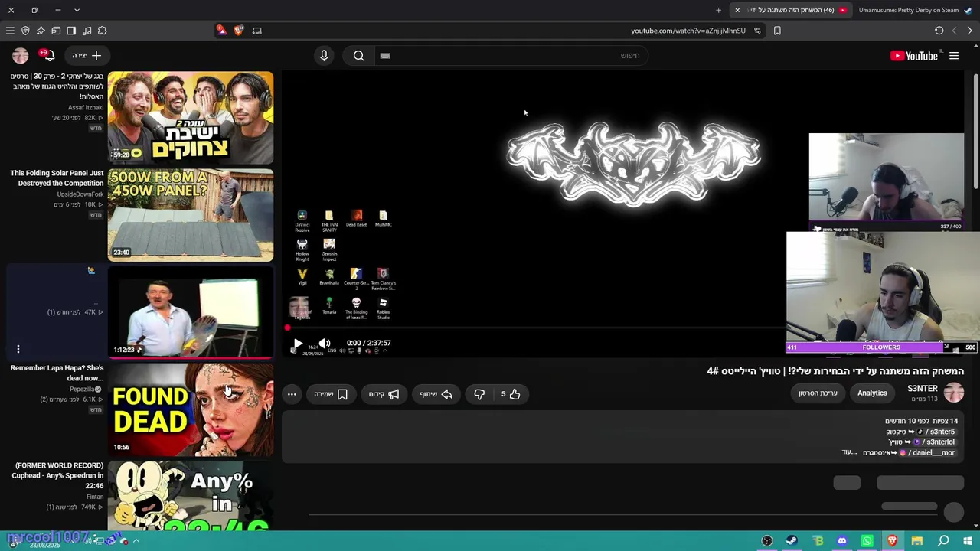Open the UpsideDownFork channel name
The height and width of the screenshot is (551, 980).
pos(80,194)
